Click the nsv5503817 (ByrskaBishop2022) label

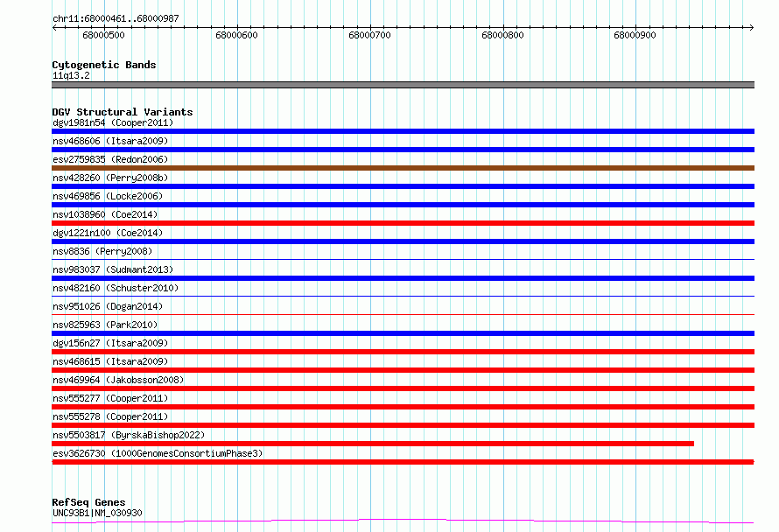tap(129, 435)
